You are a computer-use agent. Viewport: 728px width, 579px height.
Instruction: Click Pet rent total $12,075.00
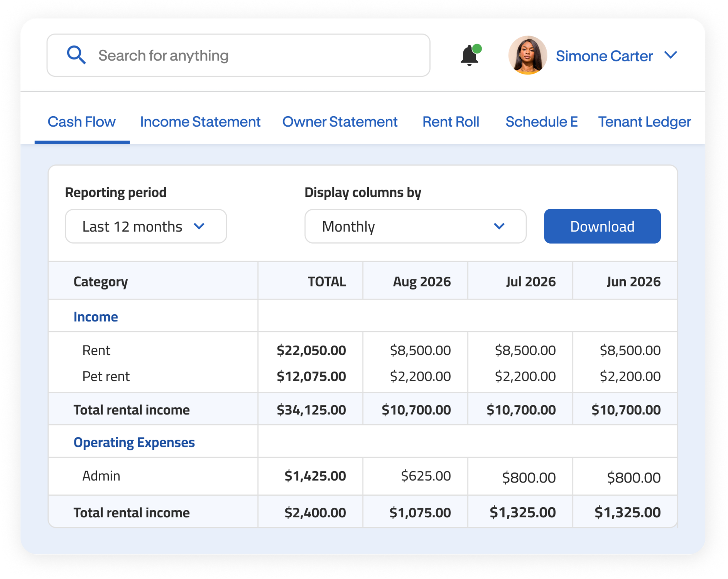click(311, 376)
